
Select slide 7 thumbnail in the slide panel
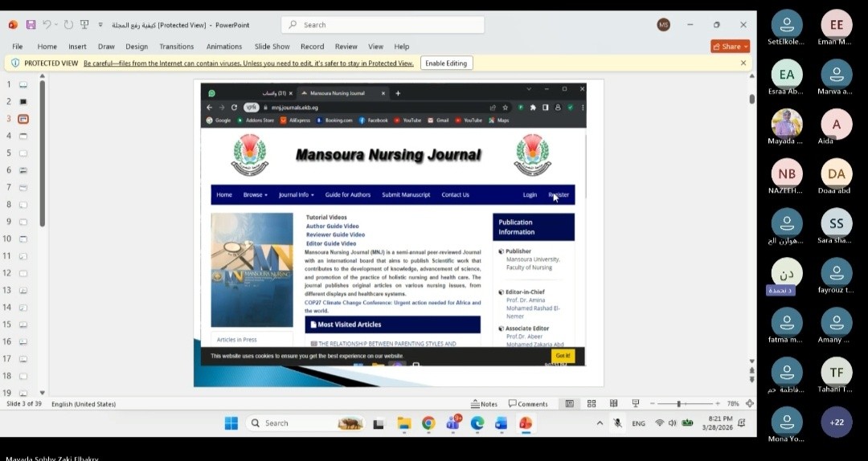pyautogui.click(x=23, y=187)
